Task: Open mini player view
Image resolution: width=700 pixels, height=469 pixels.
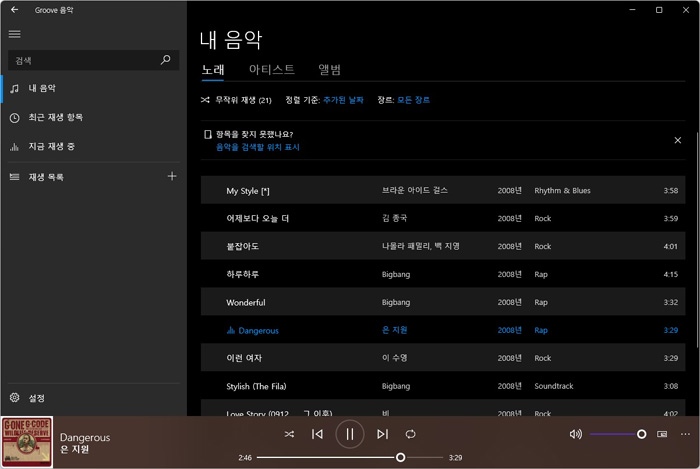Action: 661,434
